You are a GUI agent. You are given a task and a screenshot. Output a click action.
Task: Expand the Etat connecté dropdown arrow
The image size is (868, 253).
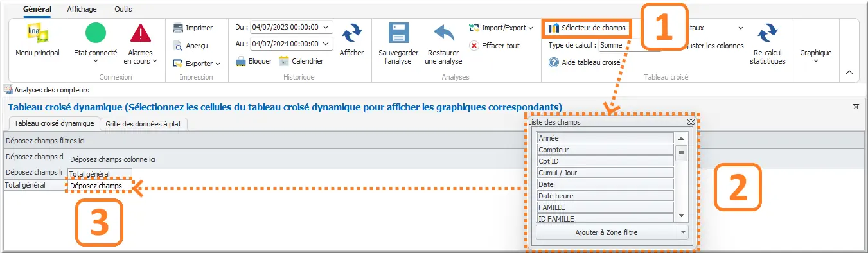96,61
